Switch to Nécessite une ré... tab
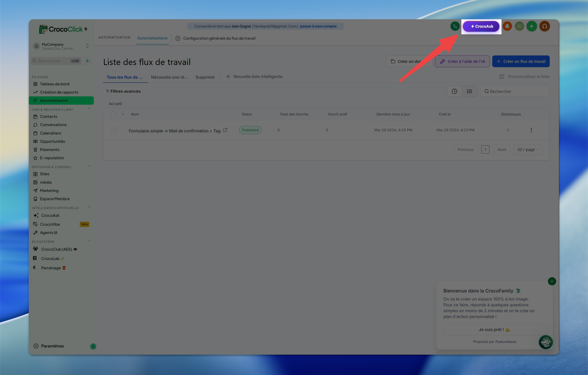 [x=169, y=77]
